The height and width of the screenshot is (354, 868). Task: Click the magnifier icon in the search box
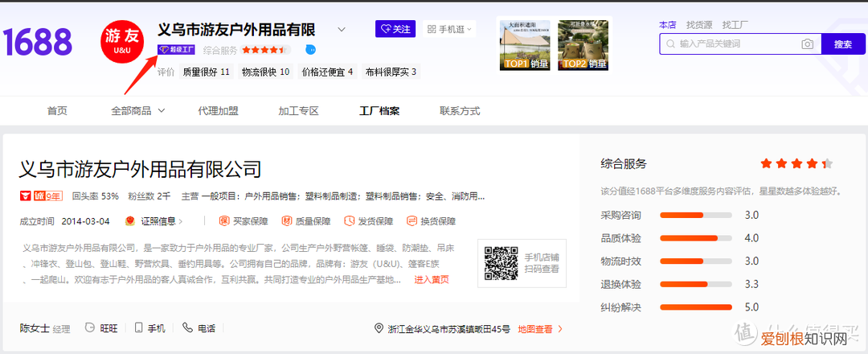point(670,43)
